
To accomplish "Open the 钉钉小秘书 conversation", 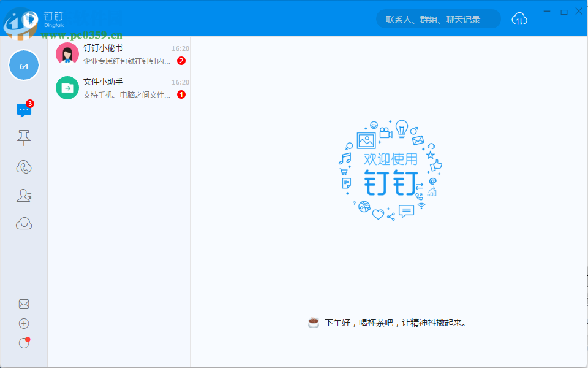I will coord(119,54).
